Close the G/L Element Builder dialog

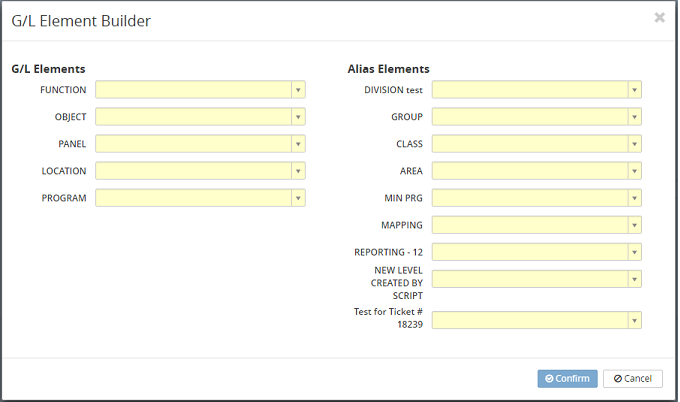coord(659,18)
